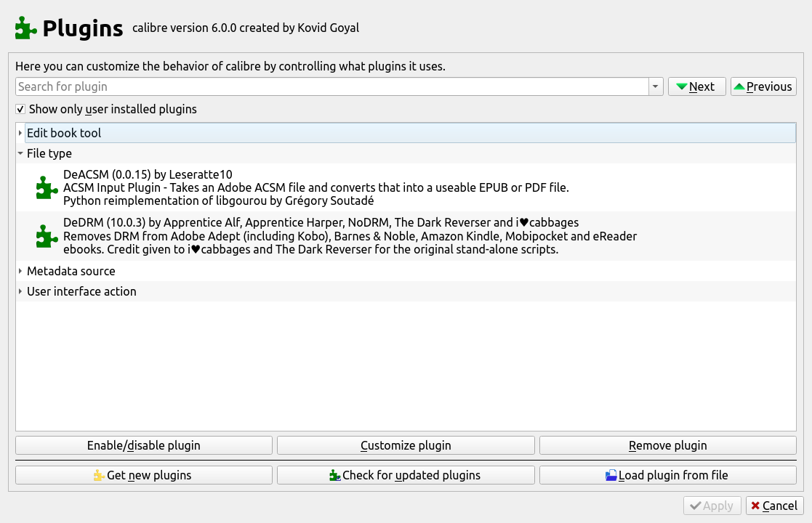Click the DeACSM plugin puzzle icon
This screenshot has height=523, width=812.
click(x=47, y=188)
